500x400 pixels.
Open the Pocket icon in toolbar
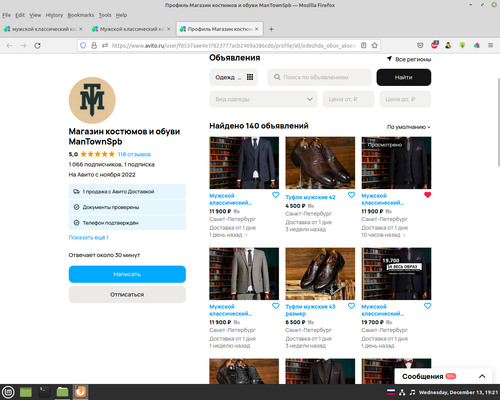[420, 45]
